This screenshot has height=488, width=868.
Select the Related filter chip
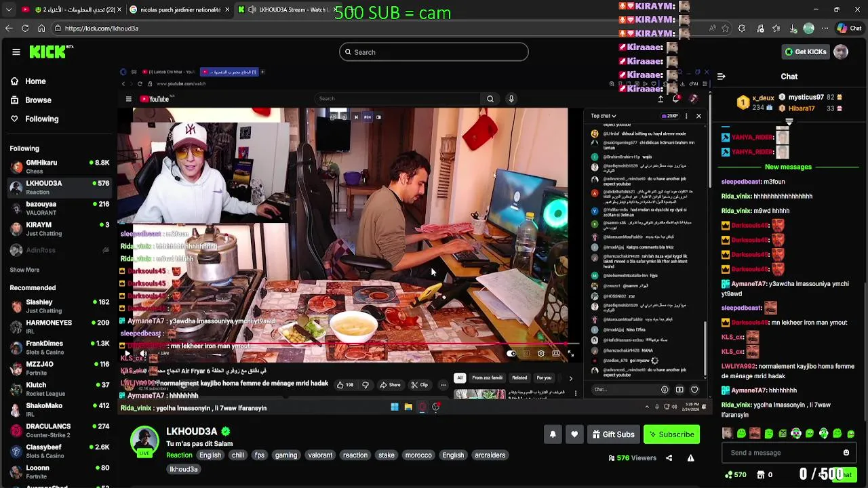[519, 378]
